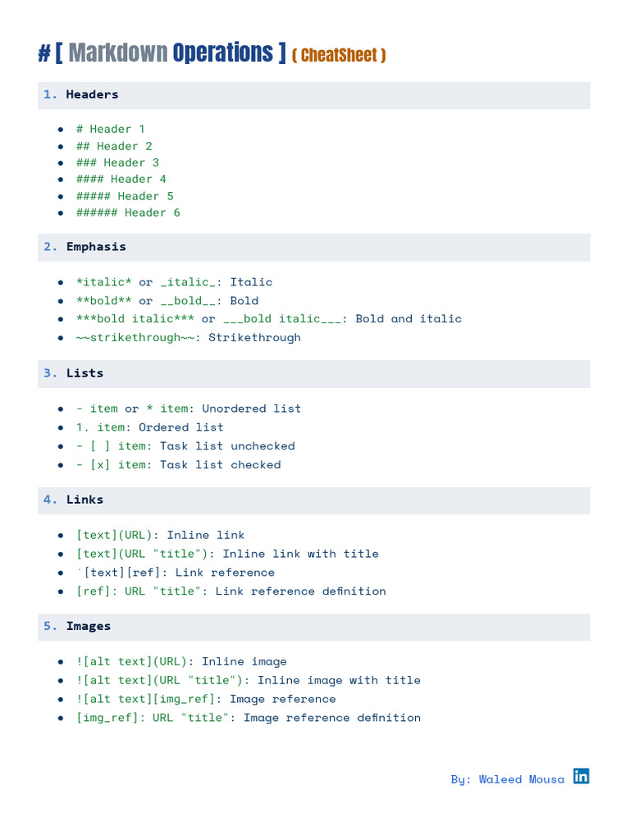This screenshot has height=840, width=630.
Task: Click the Lists section heading
Action: [x=84, y=373]
